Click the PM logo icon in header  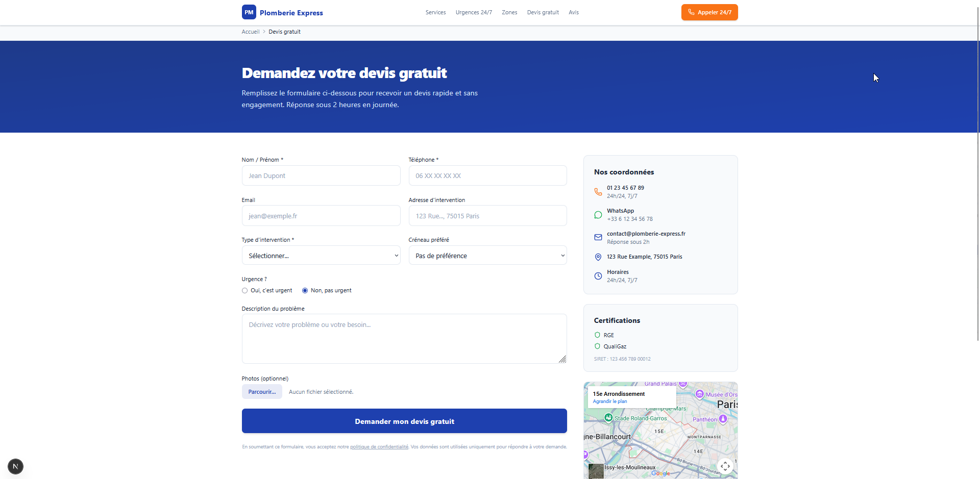(249, 12)
